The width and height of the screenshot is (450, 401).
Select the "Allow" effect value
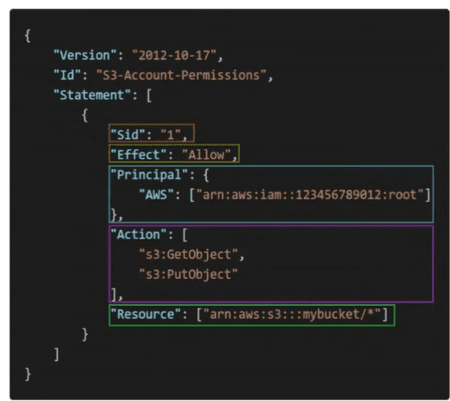click(x=206, y=155)
